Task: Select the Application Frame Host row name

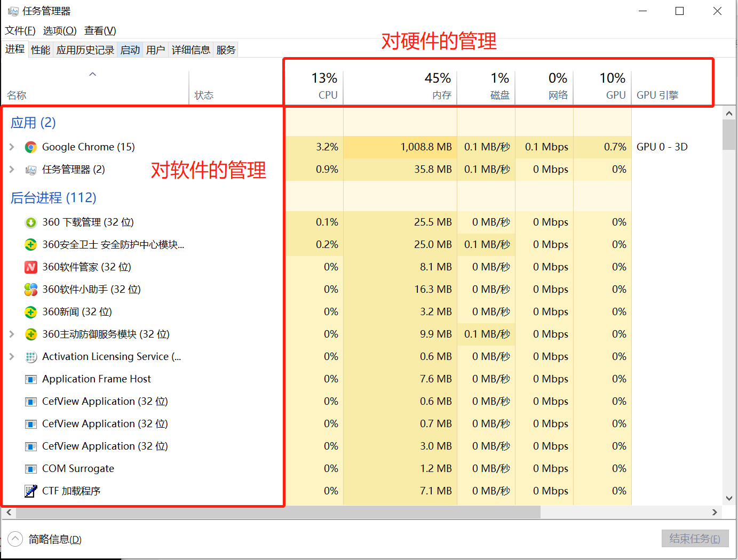Action: click(97, 379)
